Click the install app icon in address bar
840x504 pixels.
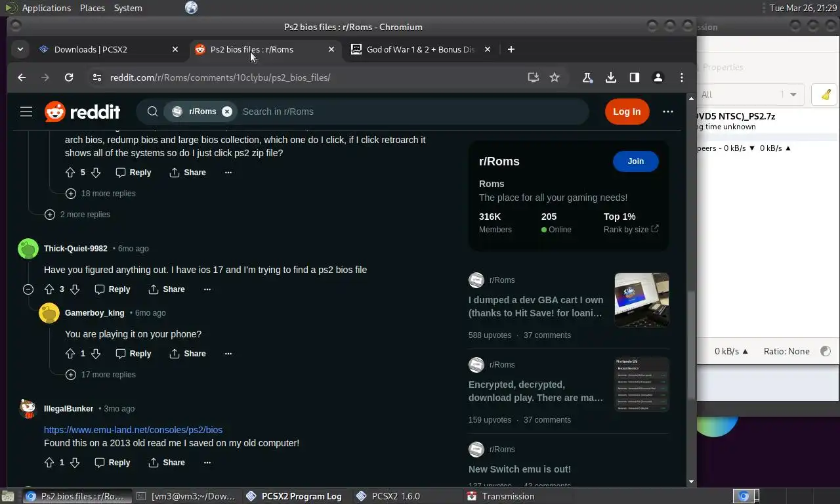(534, 77)
